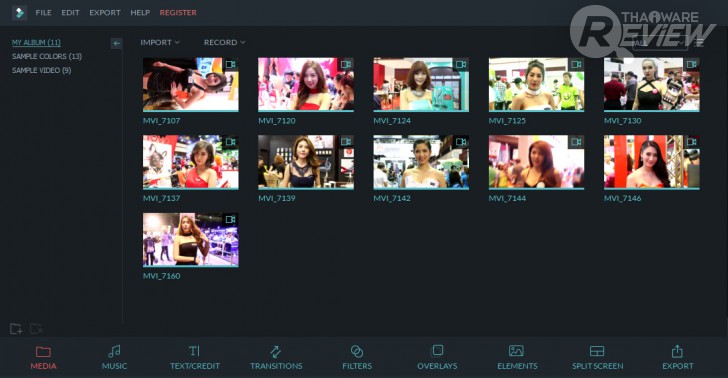
Task: Click video camera icon on MVI_7137
Action: click(230, 142)
